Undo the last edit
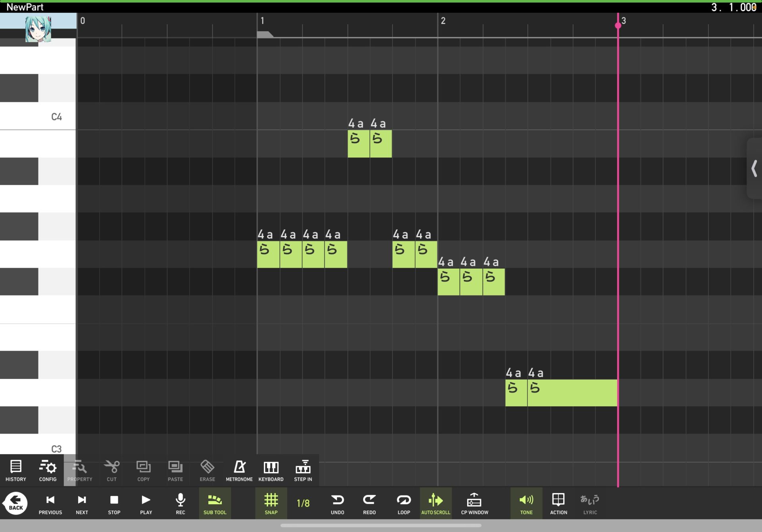The height and width of the screenshot is (532, 762). [x=337, y=503]
